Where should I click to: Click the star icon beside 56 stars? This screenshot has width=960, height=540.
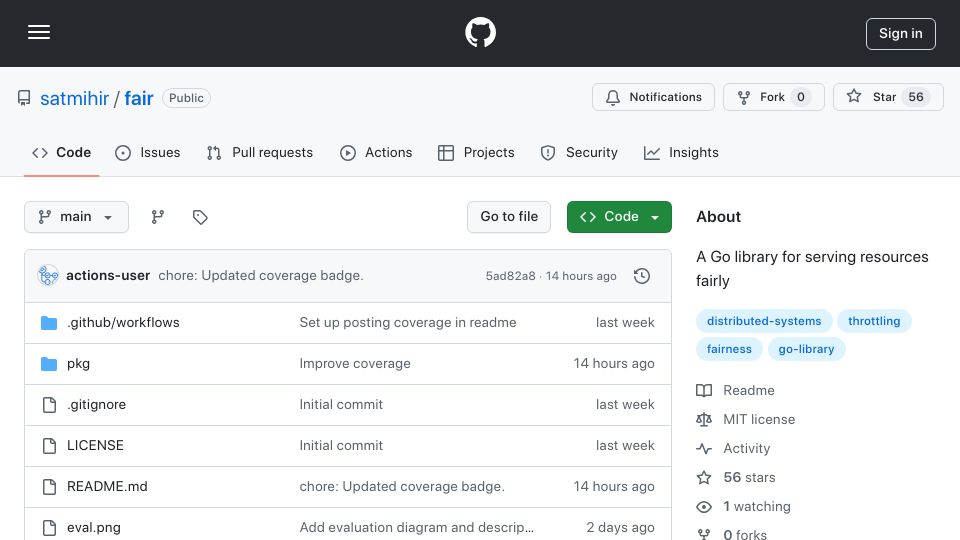click(x=704, y=478)
